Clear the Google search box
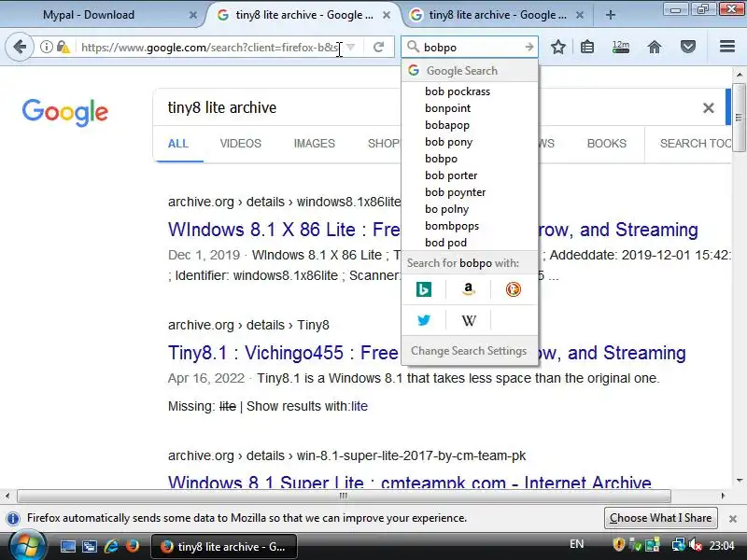747x560 pixels. tap(708, 108)
